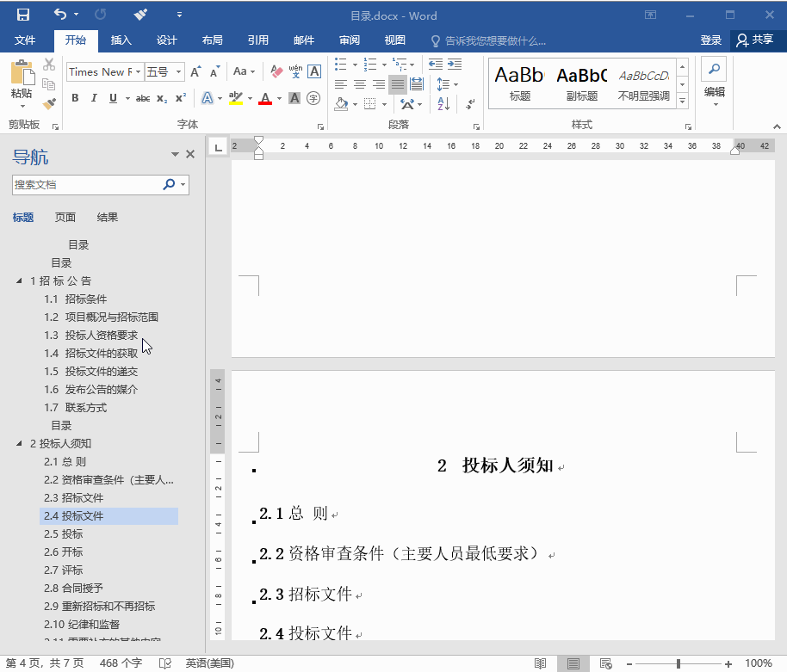Click the 登录 sign-in link
The image size is (787, 672).
coord(712,40)
